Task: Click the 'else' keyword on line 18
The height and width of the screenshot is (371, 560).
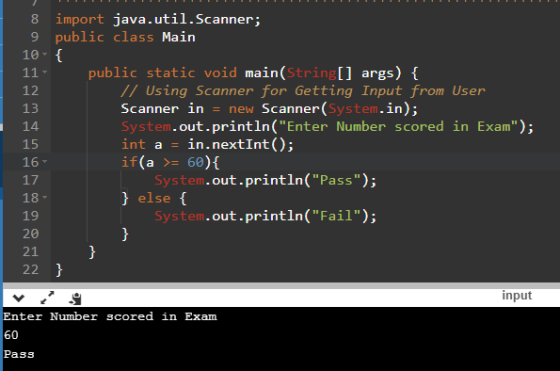Action: 154,198
